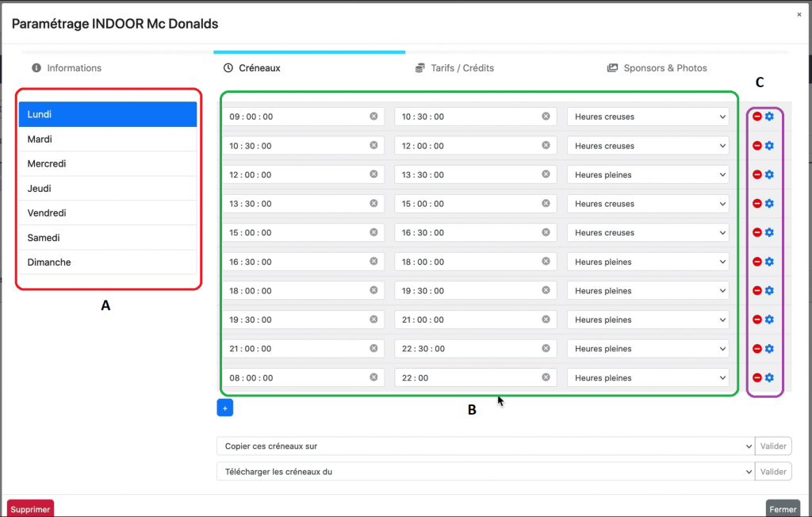Screen dimensions: 812x517
Task: Delete the slot starting at 10:30:00
Action: click(757, 146)
